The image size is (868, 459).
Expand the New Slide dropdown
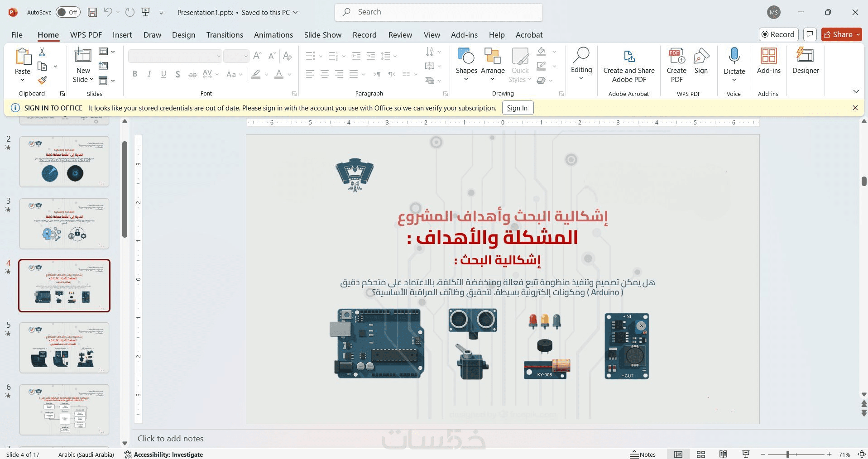91,80
